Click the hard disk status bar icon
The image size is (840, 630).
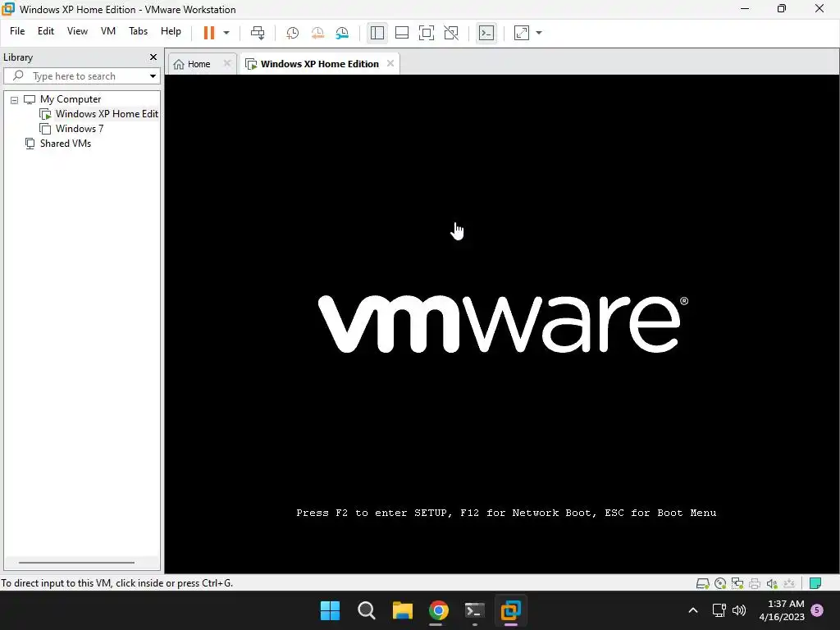coord(702,583)
